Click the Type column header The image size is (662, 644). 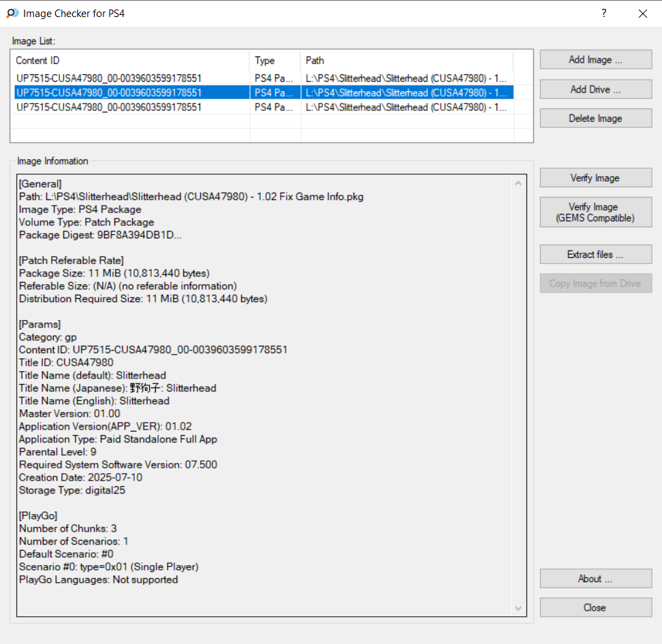click(275, 61)
